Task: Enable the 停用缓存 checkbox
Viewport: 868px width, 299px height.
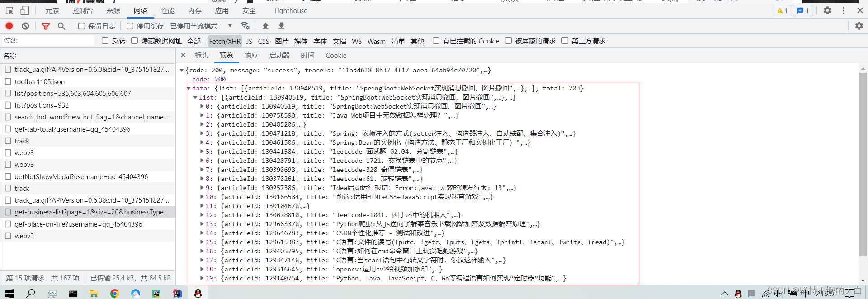Action: click(130, 26)
